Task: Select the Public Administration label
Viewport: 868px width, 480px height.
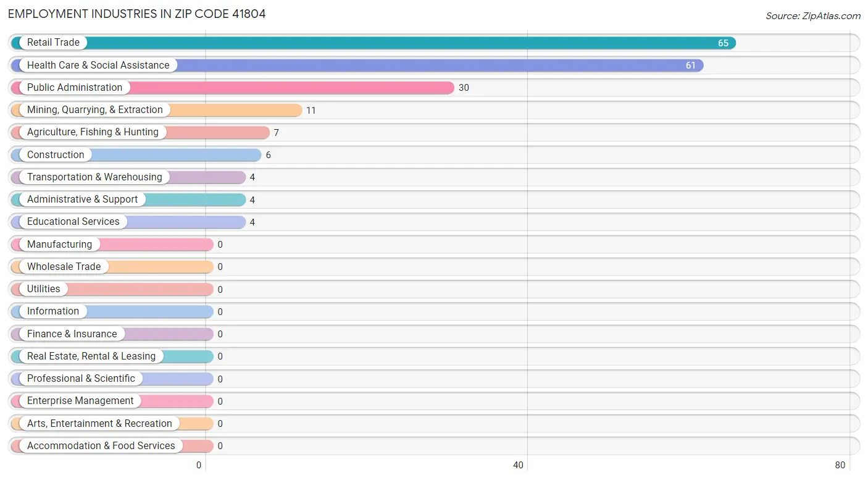Action: point(75,87)
